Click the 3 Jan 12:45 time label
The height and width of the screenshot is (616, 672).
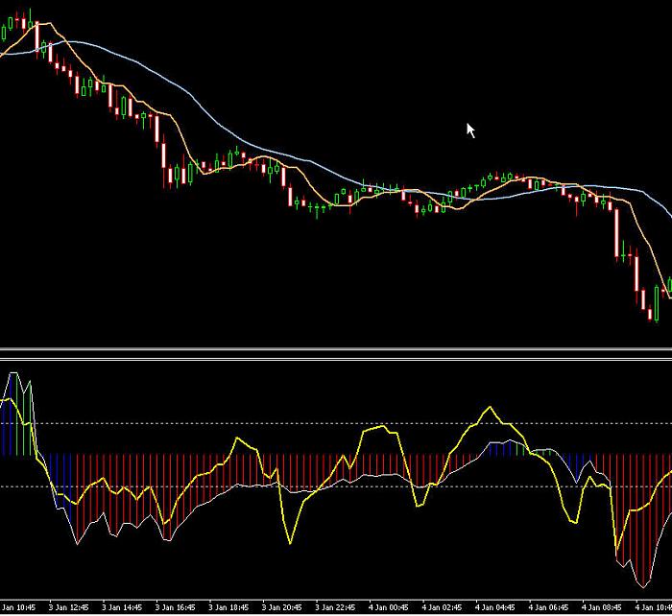pos(68,607)
